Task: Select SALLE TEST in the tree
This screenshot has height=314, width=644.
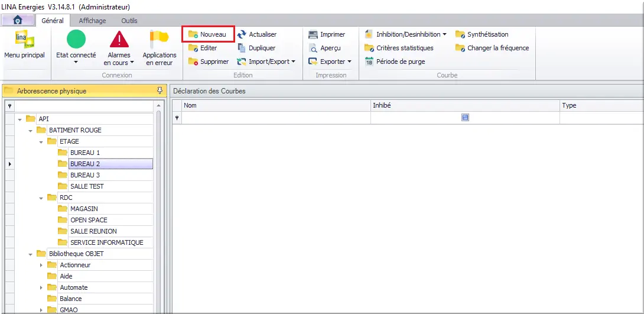Action: coord(87,186)
